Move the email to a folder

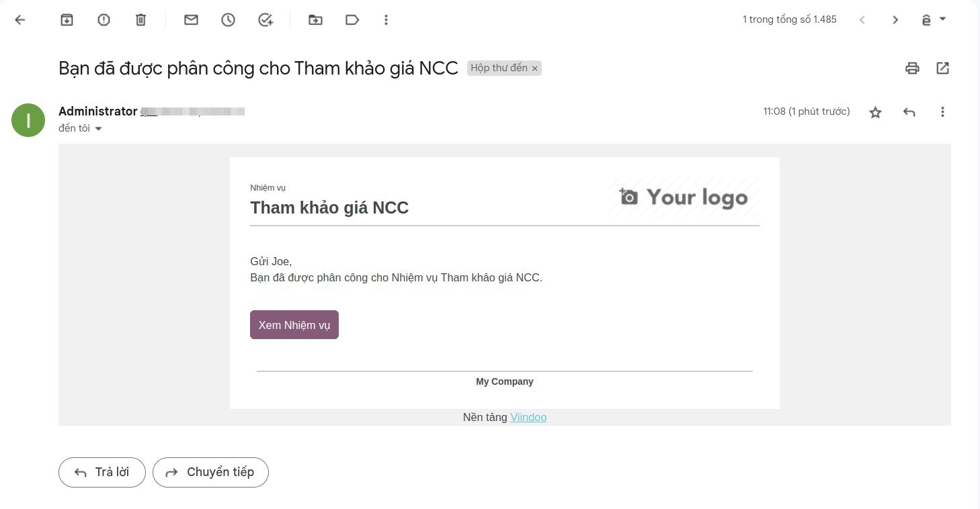(315, 19)
